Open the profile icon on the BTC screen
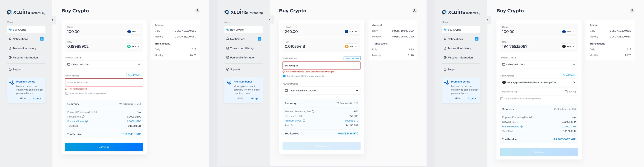The width and height of the screenshot is (644, 167). click(x=414, y=11)
